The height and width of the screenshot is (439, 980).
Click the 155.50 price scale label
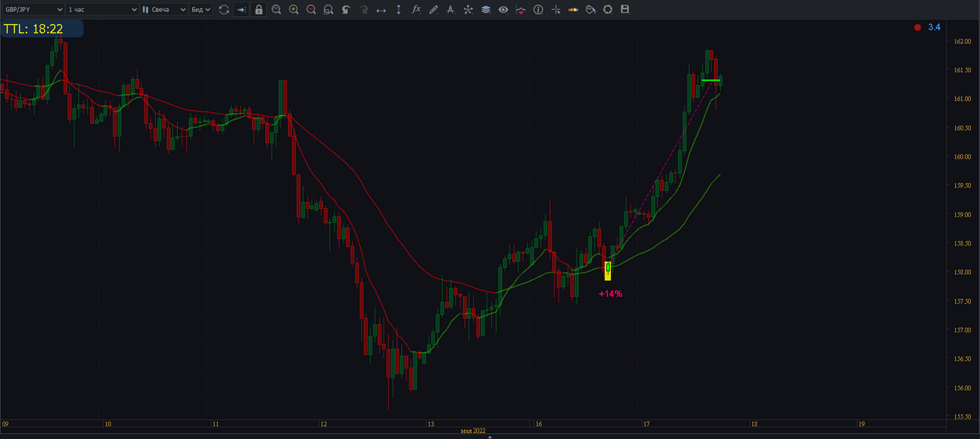[x=963, y=417]
